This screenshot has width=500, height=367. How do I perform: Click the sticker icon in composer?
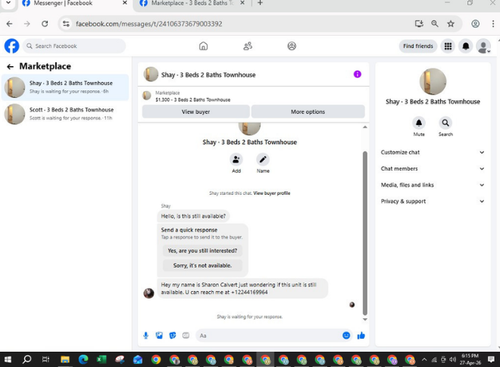tap(173, 335)
